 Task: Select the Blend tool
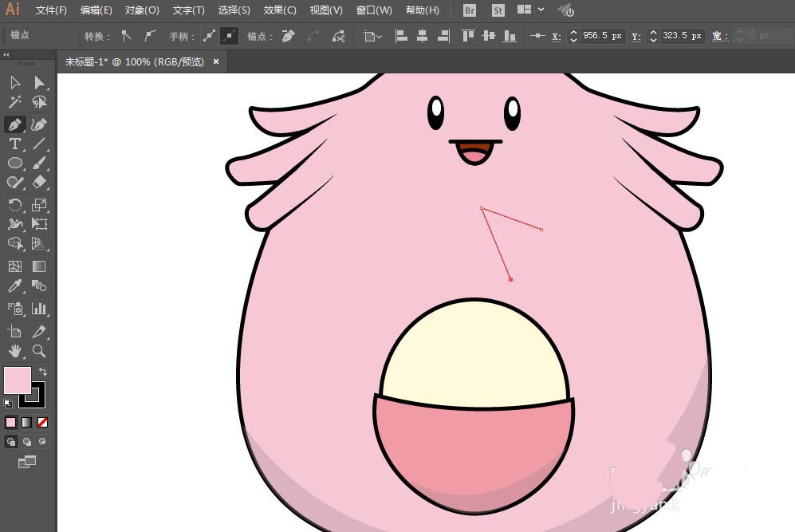tap(39, 286)
